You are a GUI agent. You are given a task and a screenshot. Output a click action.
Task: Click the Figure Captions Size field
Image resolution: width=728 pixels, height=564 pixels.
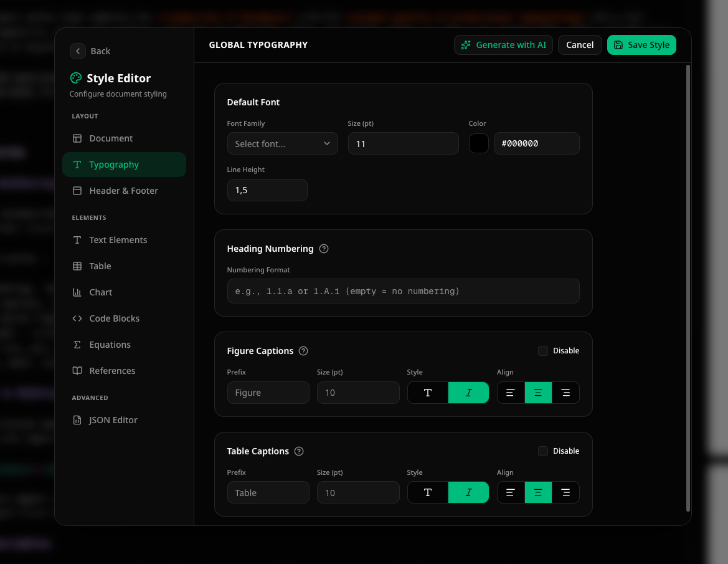pyautogui.click(x=359, y=393)
